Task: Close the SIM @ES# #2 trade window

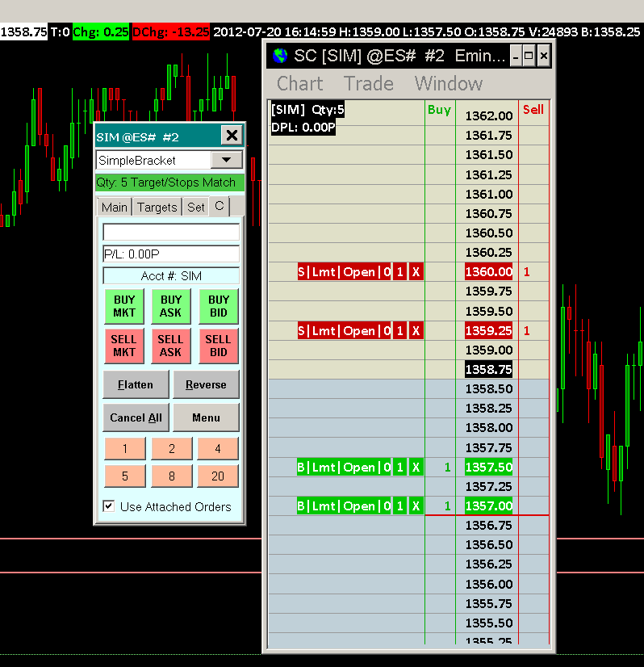Action: coord(232,136)
